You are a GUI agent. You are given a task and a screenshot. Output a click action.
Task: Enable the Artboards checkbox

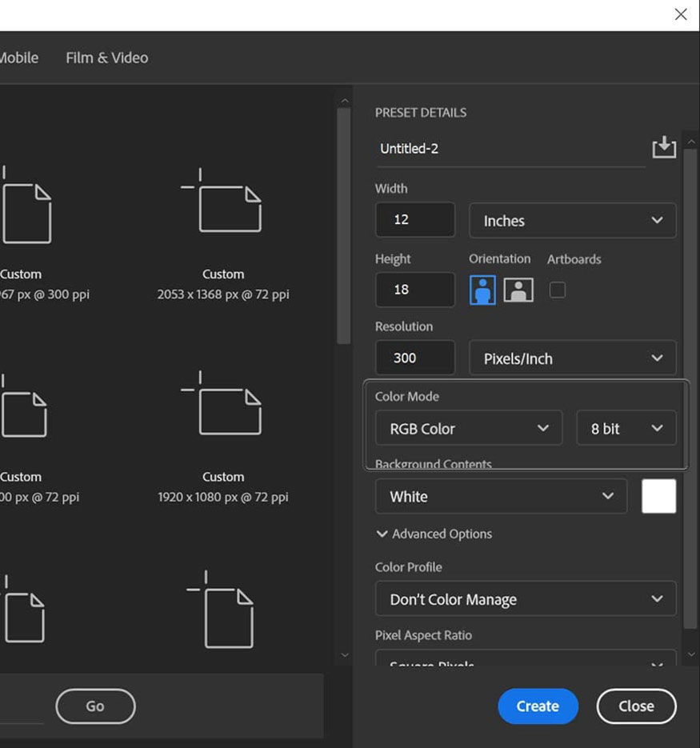point(558,290)
